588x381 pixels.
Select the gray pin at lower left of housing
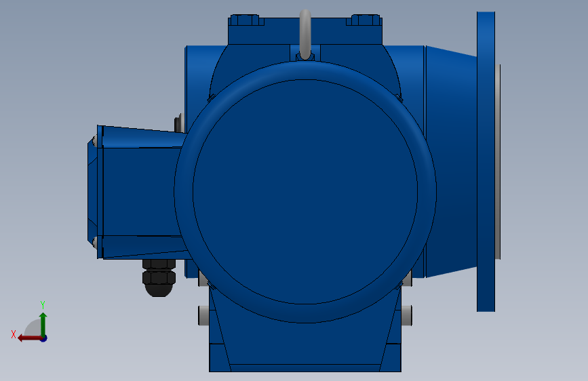pyautogui.click(x=203, y=315)
